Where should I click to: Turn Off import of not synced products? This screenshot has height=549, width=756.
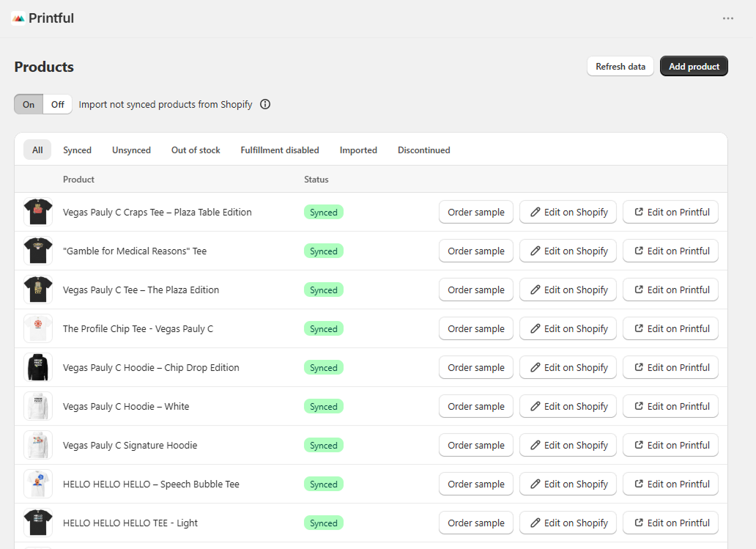pyautogui.click(x=57, y=104)
